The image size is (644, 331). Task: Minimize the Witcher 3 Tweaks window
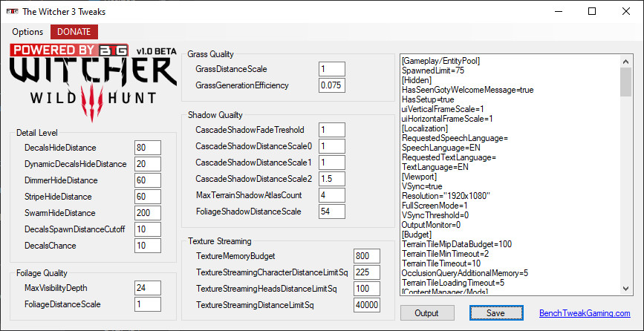coord(557,11)
